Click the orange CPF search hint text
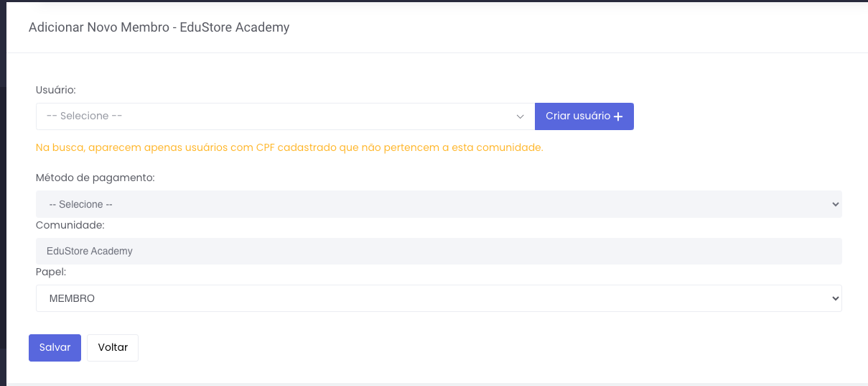The height and width of the screenshot is (386, 868). click(x=289, y=147)
